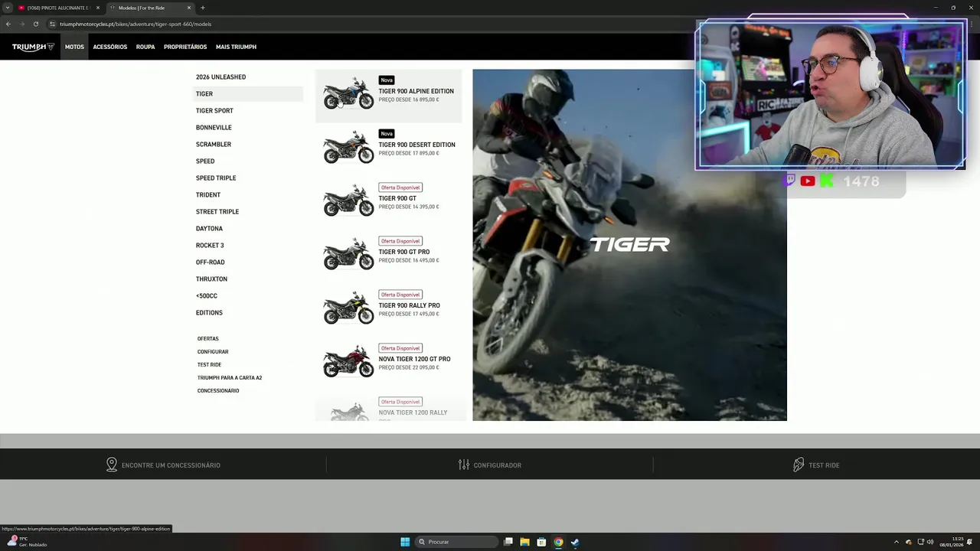980x551 pixels.
Task: Click the browser back arrow
Action: tap(8, 24)
